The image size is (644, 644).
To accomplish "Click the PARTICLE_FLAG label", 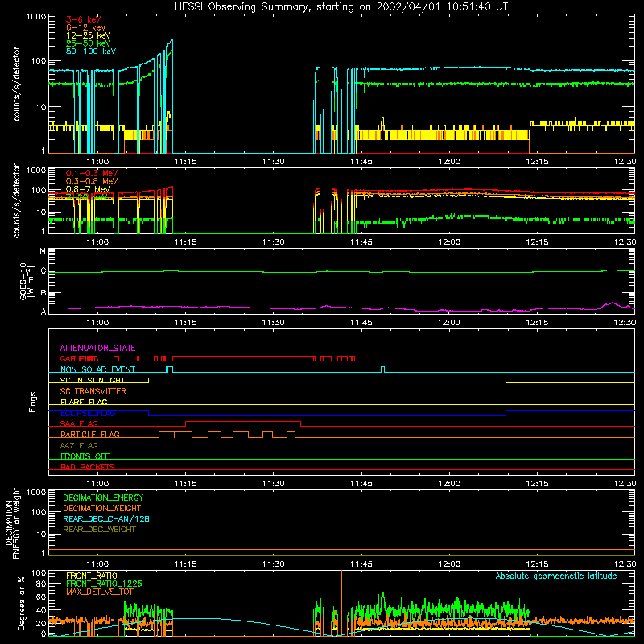I will pyautogui.click(x=90, y=434).
